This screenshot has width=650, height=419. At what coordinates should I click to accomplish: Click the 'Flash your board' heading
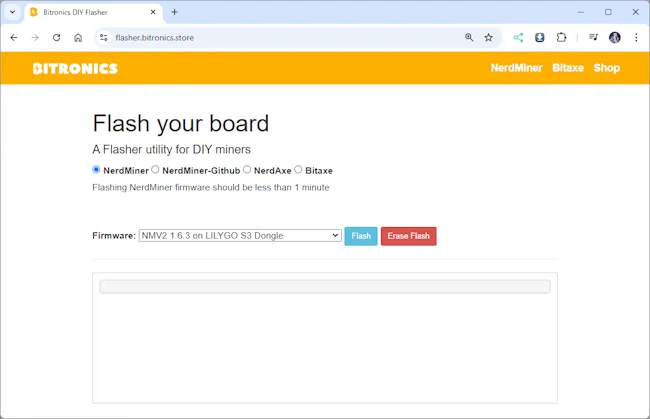tap(181, 124)
